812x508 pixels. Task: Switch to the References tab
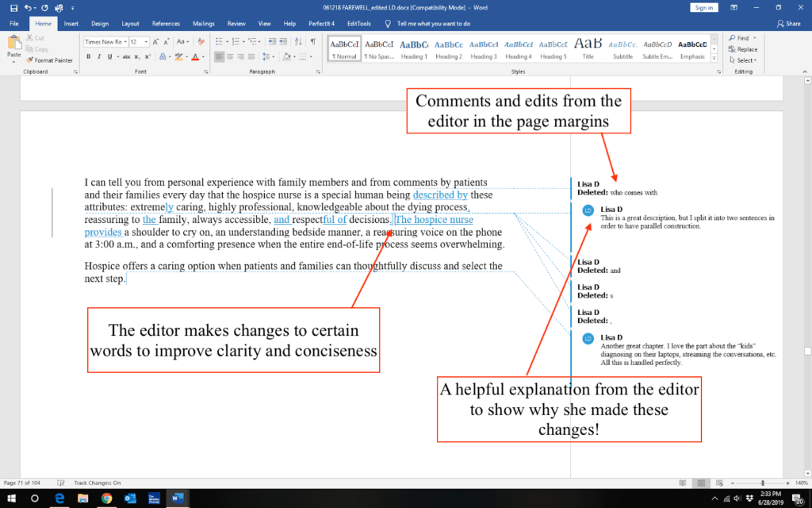(x=166, y=23)
